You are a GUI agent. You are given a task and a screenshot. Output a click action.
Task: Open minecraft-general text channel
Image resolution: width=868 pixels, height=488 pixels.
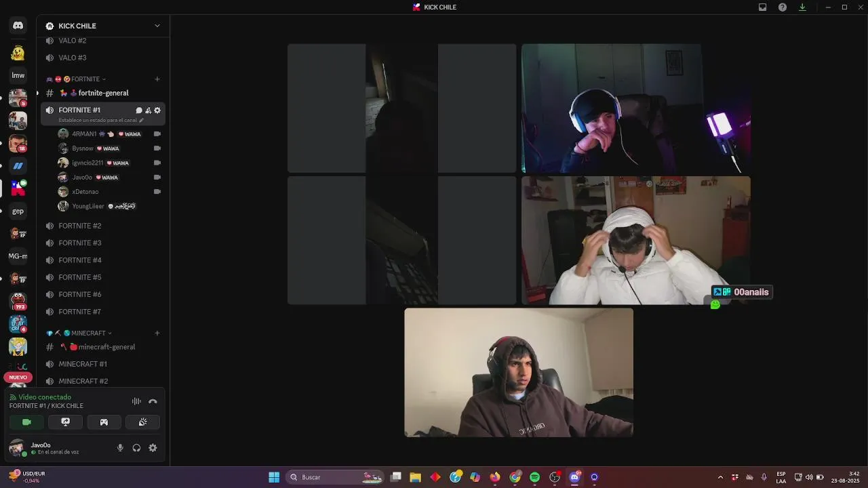click(x=102, y=347)
